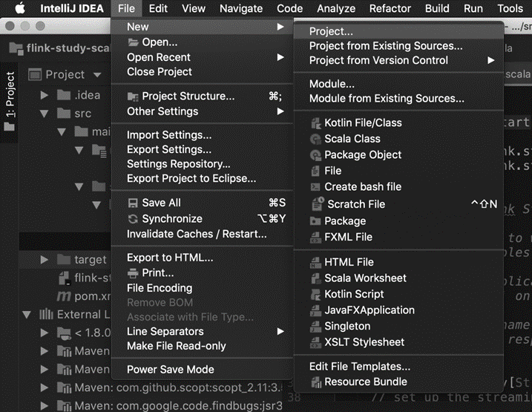This screenshot has width=532, height=412.
Task: Open Other Settings submenu
Action: point(202,111)
